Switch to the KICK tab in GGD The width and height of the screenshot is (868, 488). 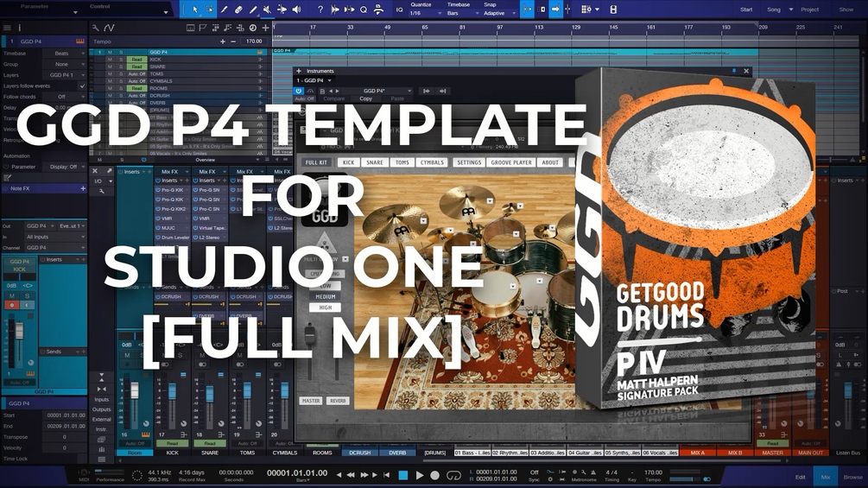pos(348,162)
